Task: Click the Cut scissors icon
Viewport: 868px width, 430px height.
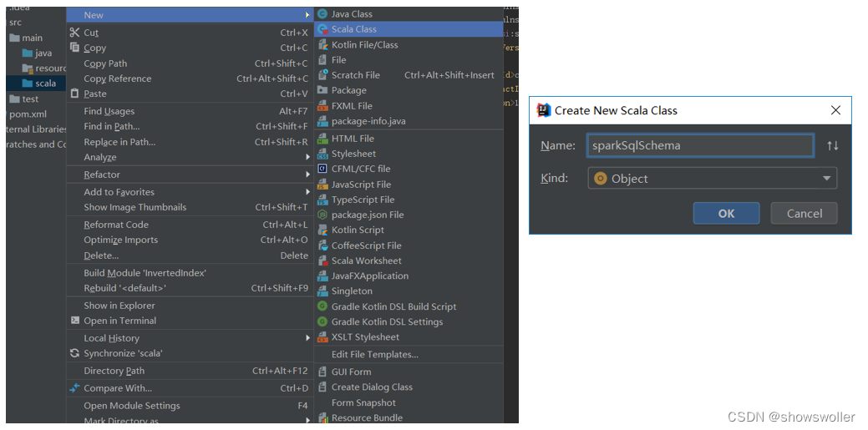Action: pyautogui.click(x=74, y=33)
